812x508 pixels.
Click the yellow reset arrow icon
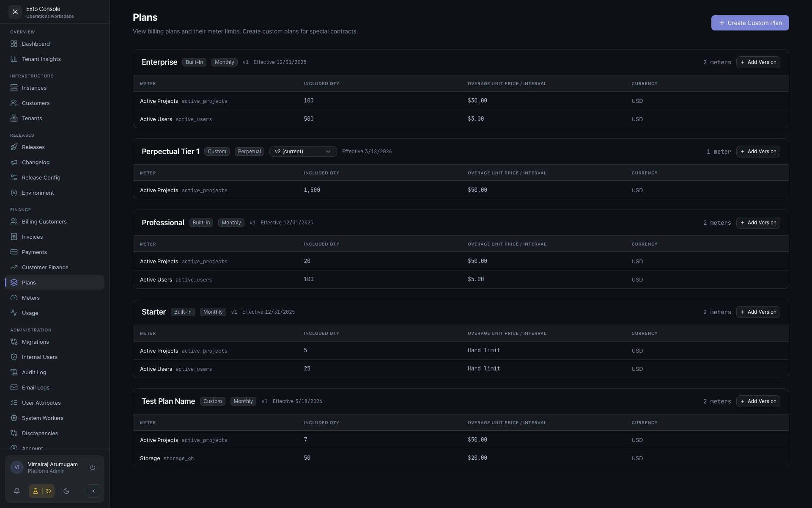pos(49,491)
